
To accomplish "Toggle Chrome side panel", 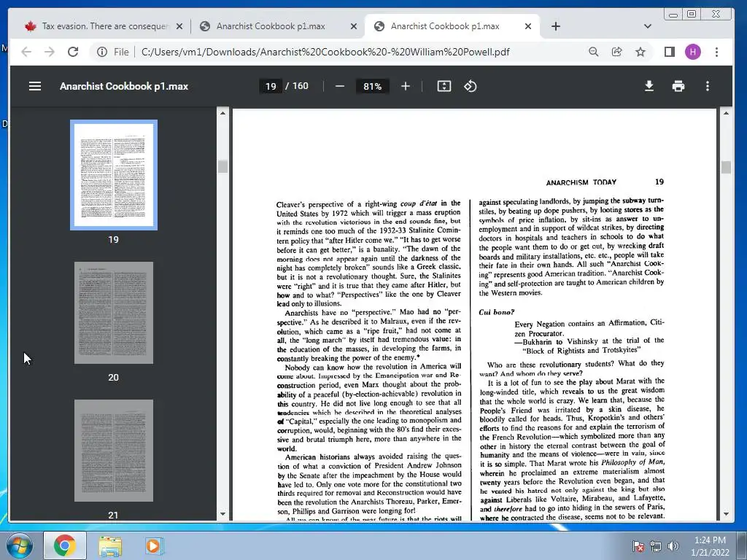I will tap(670, 52).
